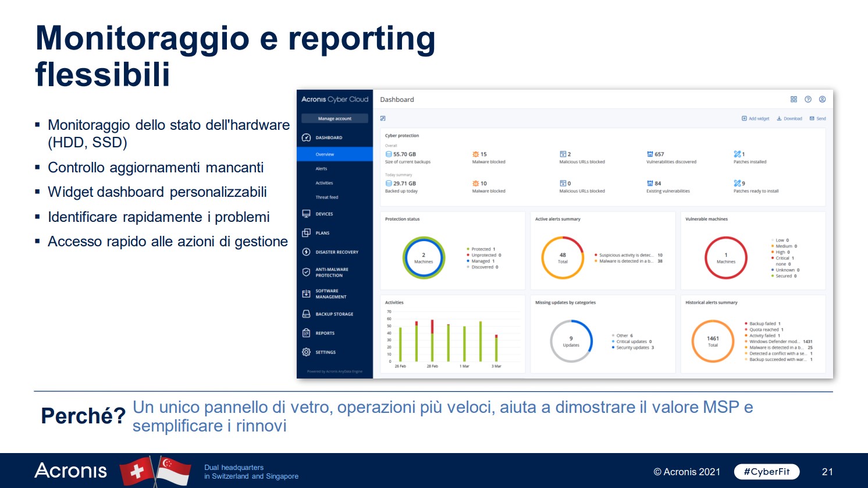Click the 'Windows Defender mod...' 1431 entry
The width and height of the screenshot is (868, 488).
pyautogui.click(x=778, y=342)
